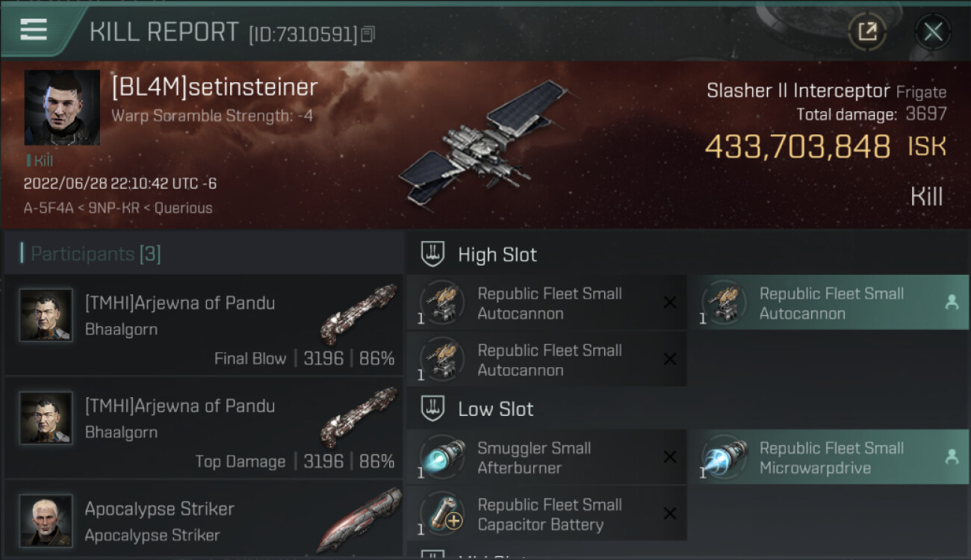Viewport: 971px width, 560px height.
Task: Open the Smuggler Small Afterburner module icon
Action: point(442,457)
